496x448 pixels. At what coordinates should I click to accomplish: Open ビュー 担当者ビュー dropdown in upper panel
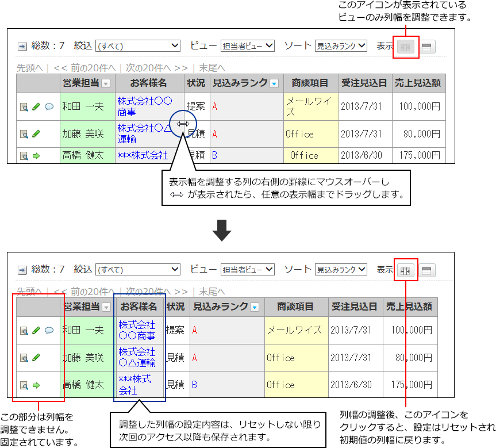247,46
